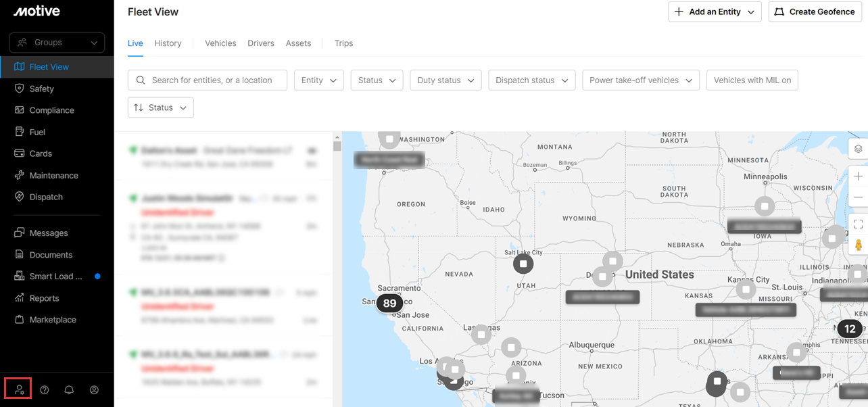Click the map layers icon
Image resolution: width=868 pixels, height=407 pixels.
(858, 149)
